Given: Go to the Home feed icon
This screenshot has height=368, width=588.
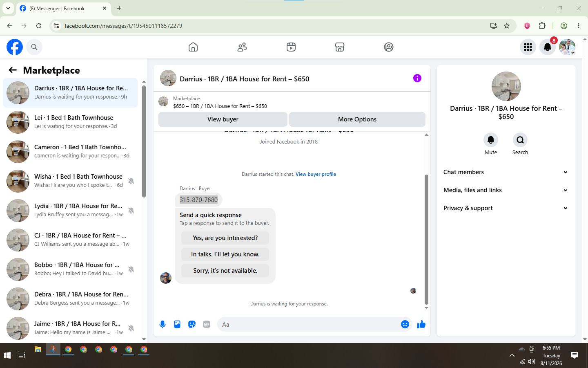Looking at the screenshot, I should [193, 47].
